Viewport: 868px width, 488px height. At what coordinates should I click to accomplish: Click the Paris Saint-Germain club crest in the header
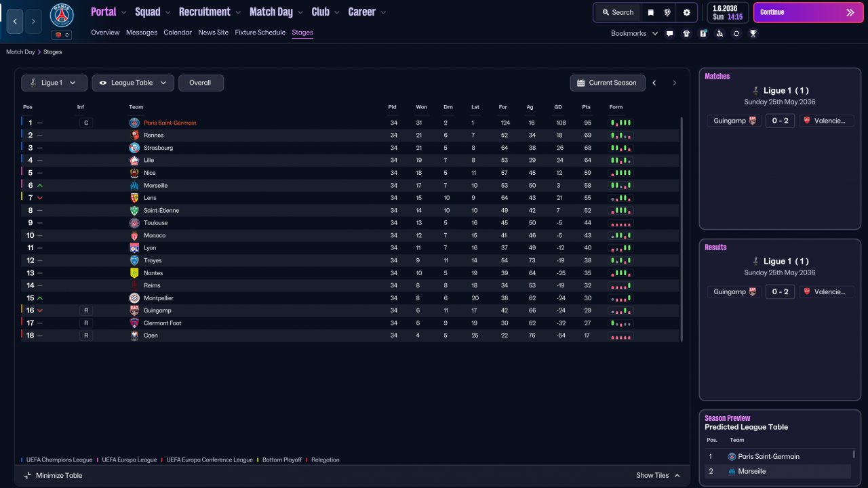coord(62,15)
